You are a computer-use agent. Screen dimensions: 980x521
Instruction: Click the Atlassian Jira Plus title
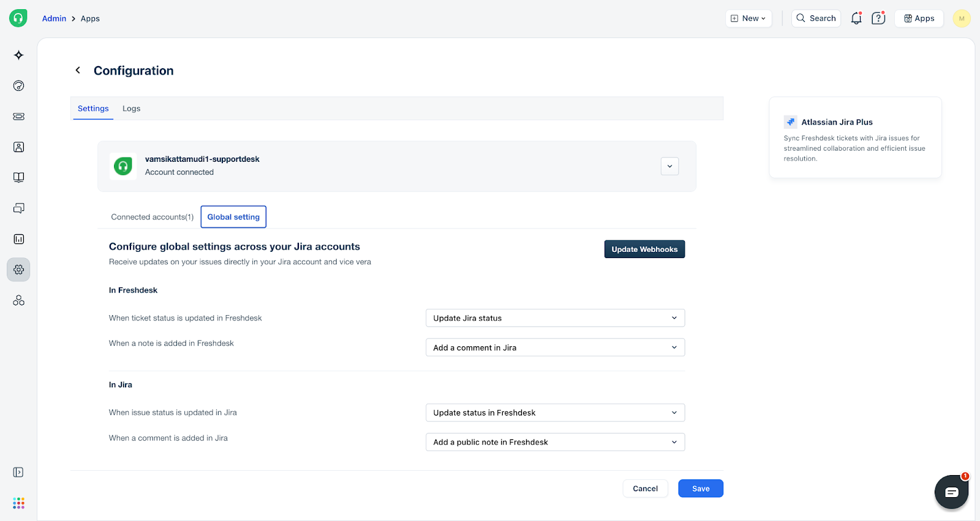point(837,122)
